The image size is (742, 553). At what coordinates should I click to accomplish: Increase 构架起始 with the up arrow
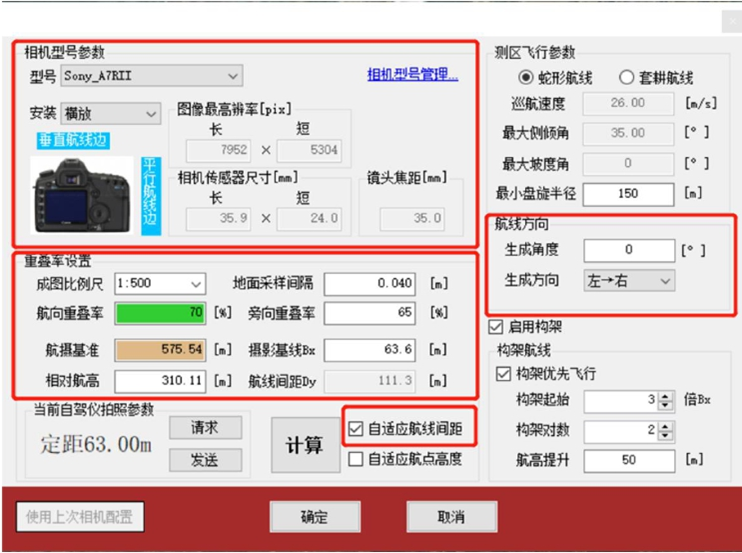pos(665,396)
